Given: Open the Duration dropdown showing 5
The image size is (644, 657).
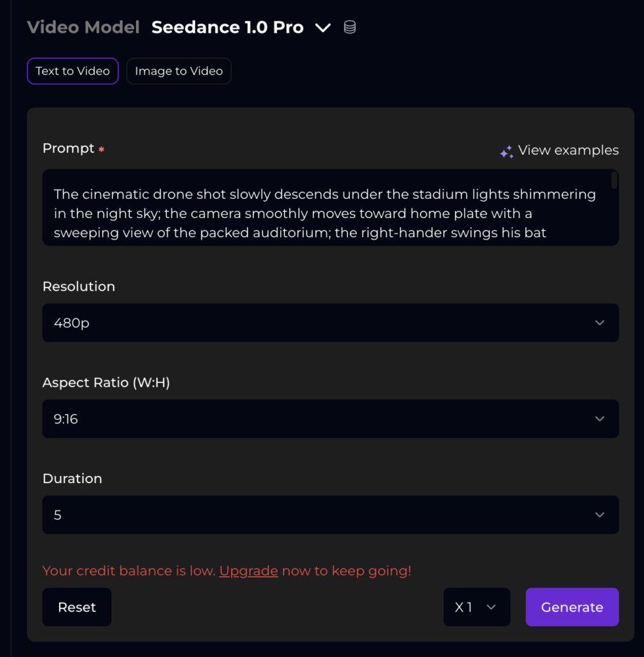Looking at the screenshot, I should [x=331, y=515].
